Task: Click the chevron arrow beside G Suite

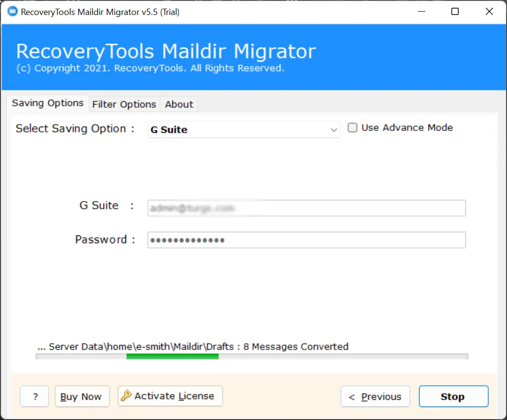Action: [333, 130]
